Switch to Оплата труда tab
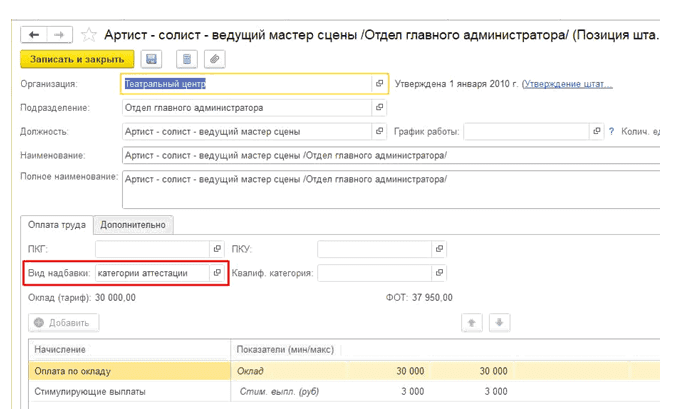This screenshot has height=409, width=688. click(x=57, y=225)
